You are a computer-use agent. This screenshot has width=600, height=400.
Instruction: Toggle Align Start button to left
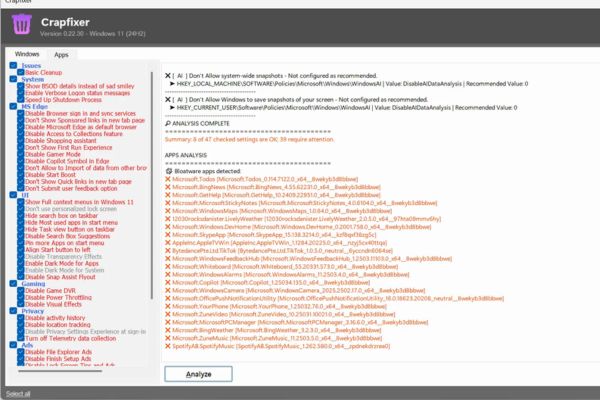pyautogui.click(x=21, y=250)
